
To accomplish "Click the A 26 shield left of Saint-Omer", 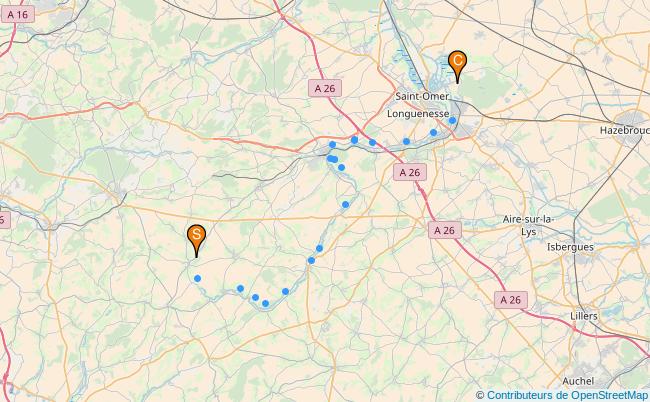I will [325, 88].
